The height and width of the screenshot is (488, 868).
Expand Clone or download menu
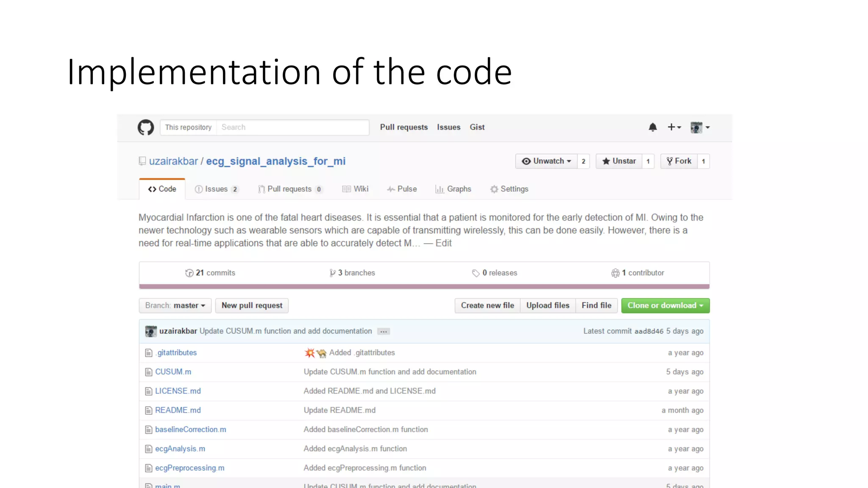(x=665, y=305)
